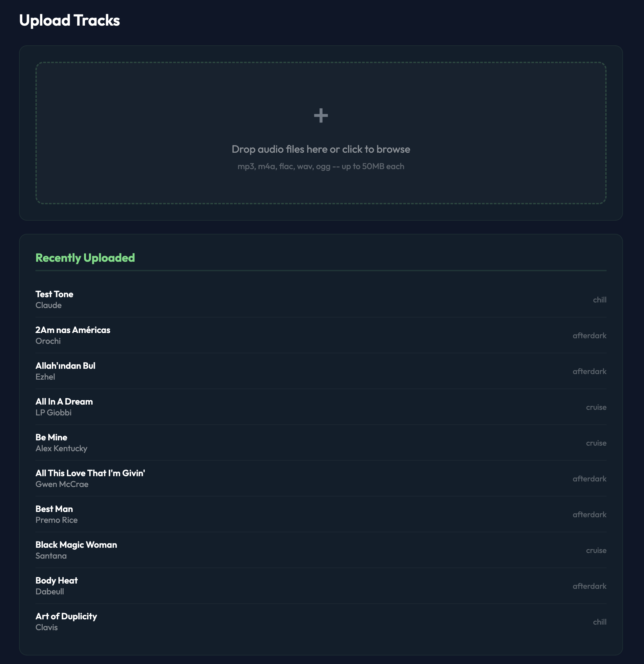
Task: Click the afterdark tag on Body Heat
Action: 590,587
